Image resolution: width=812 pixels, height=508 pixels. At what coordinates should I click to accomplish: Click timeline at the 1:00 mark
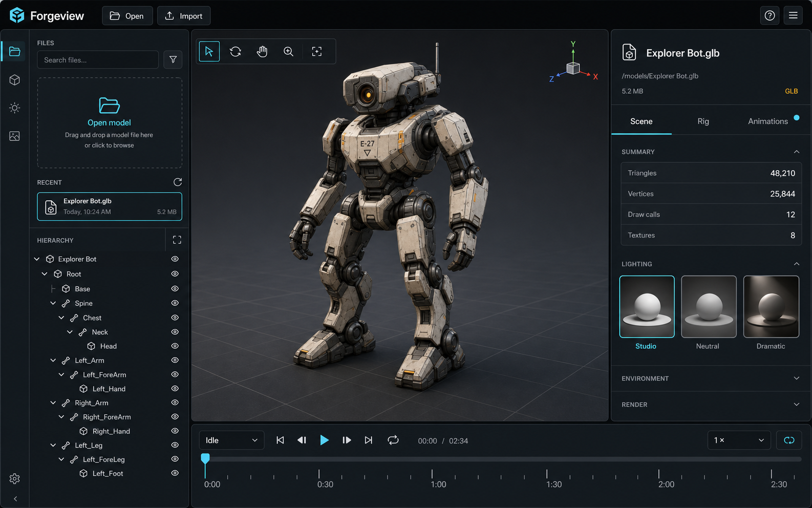pyautogui.click(x=432, y=474)
